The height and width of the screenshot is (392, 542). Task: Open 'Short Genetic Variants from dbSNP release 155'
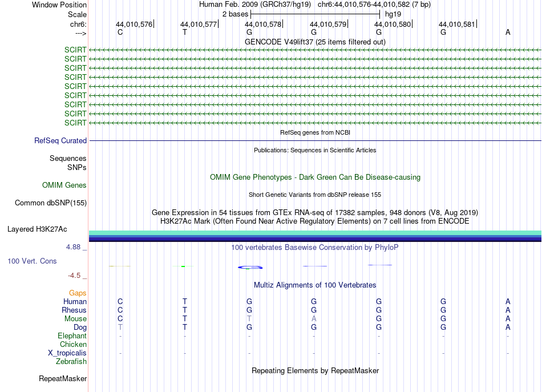point(315,195)
